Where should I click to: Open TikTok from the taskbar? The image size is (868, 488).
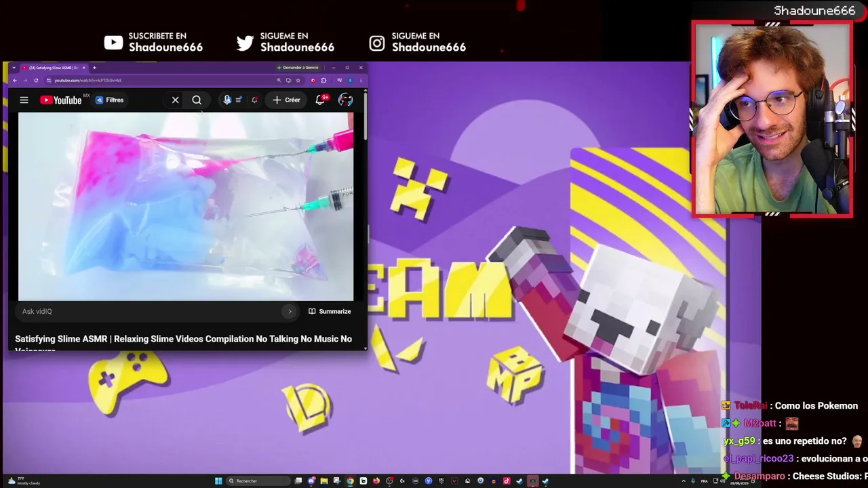507,481
